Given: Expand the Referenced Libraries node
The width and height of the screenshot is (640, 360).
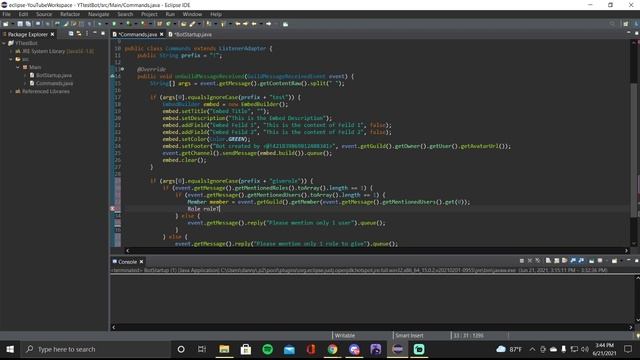Looking at the screenshot, I should 11,91.
